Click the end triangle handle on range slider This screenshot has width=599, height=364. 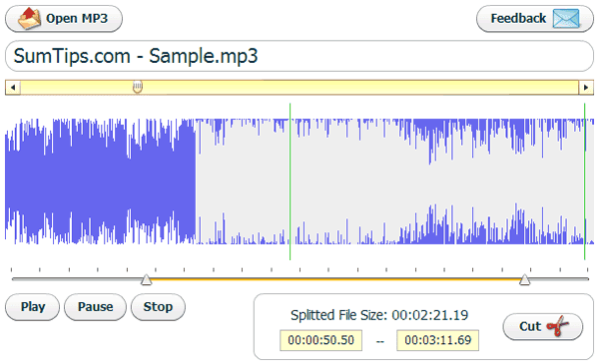(x=524, y=279)
